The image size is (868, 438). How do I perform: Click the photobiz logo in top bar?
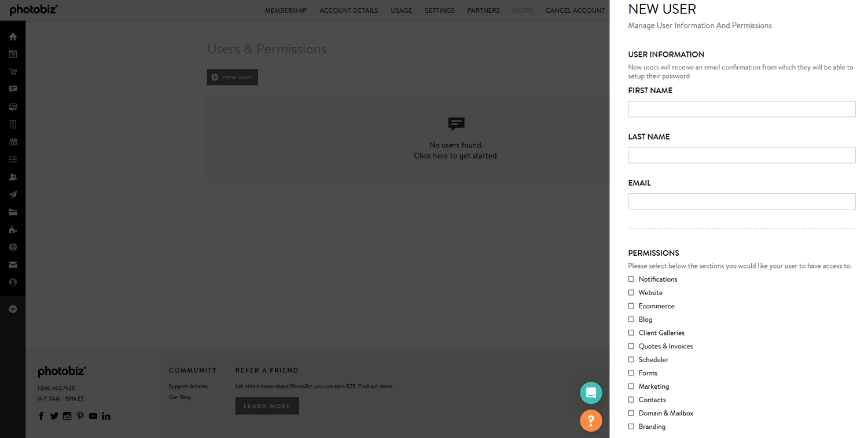tap(34, 10)
